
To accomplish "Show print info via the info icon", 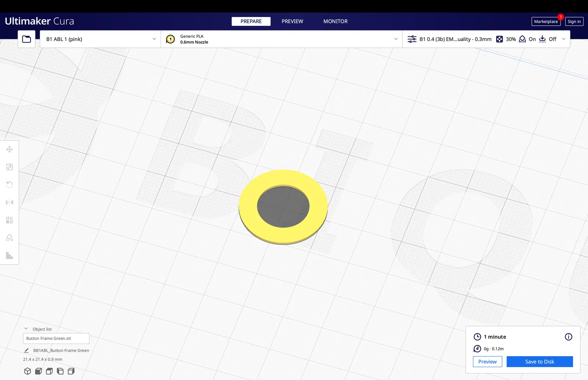I will coord(569,337).
